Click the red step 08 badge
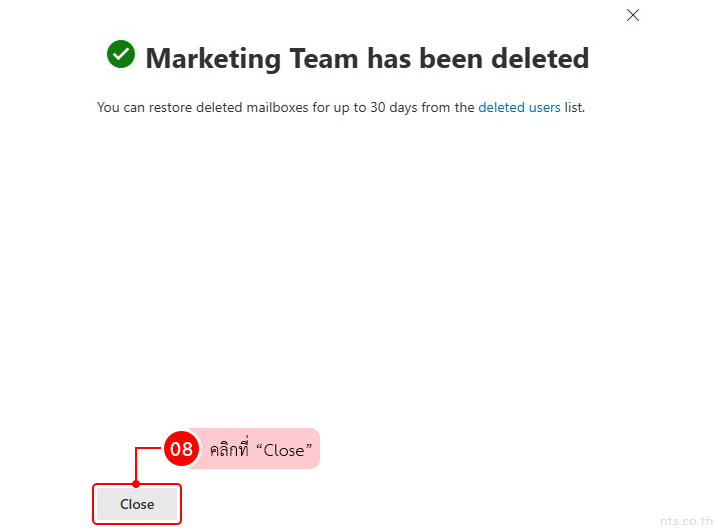Screen dimensions: 720x532 click(180, 449)
